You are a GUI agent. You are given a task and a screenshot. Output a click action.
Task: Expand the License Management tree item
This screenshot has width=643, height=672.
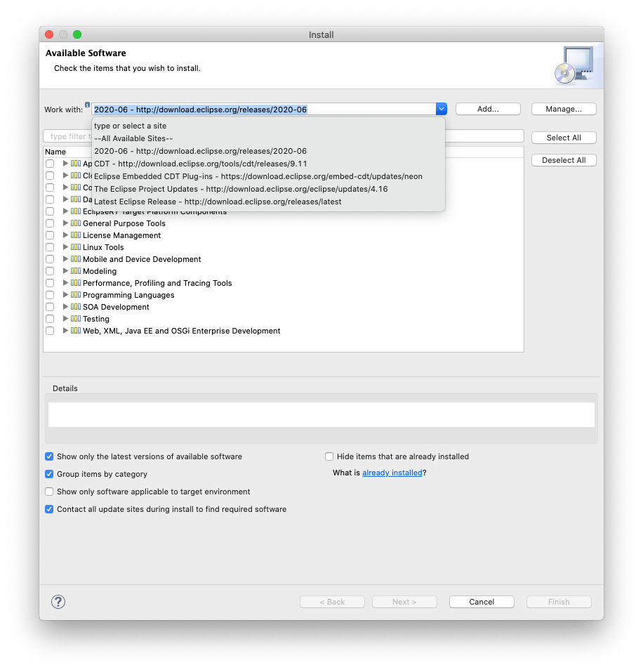pos(65,235)
